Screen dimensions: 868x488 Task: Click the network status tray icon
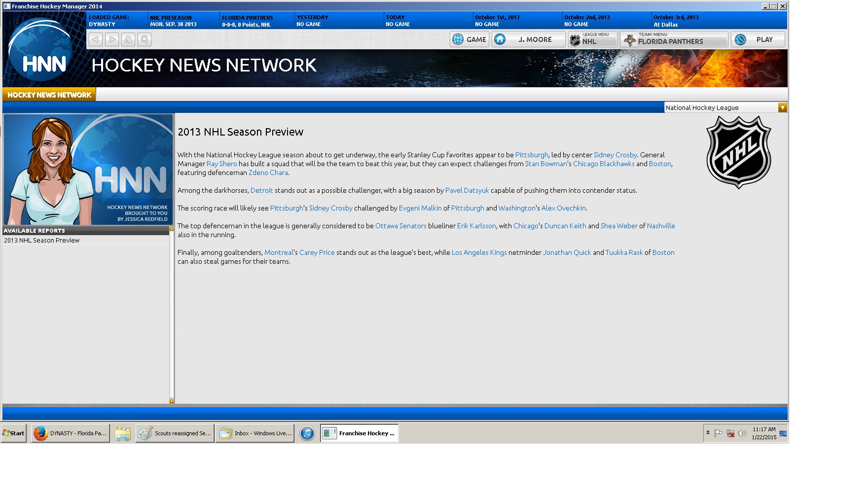point(730,433)
